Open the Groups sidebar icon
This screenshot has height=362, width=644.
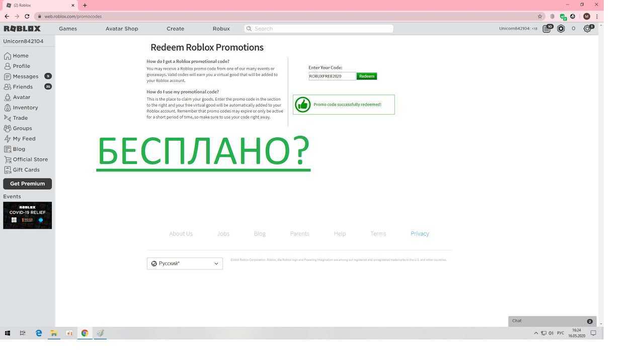point(7,128)
